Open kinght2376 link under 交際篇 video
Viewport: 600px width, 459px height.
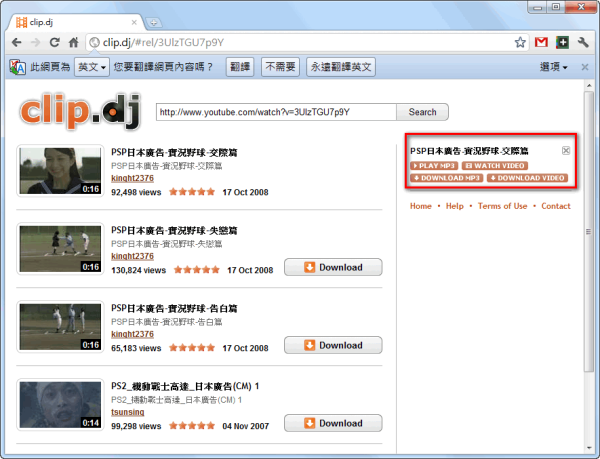pos(132,178)
